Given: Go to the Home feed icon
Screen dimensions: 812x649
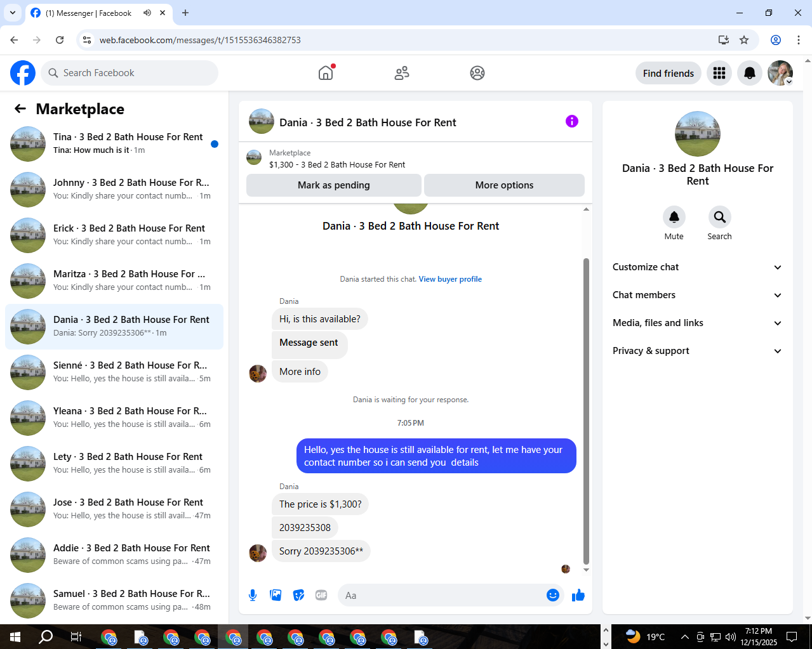Looking at the screenshot, I should click(x=326, y=73).
